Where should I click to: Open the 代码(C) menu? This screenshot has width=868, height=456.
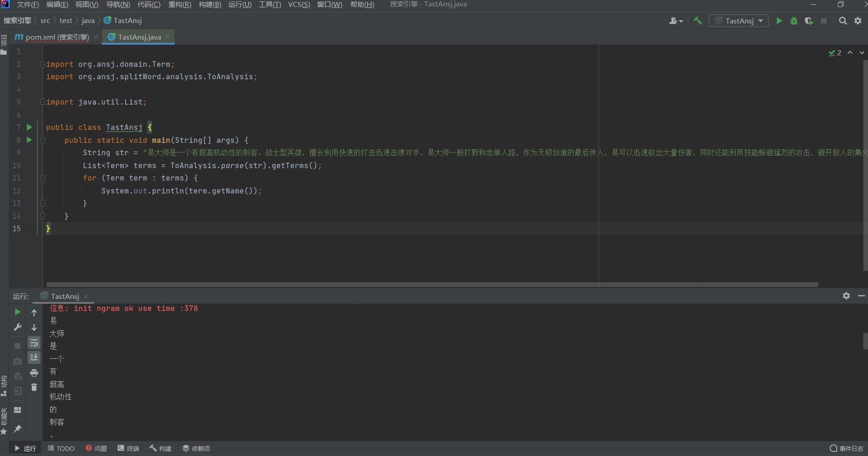coord(149,5)
